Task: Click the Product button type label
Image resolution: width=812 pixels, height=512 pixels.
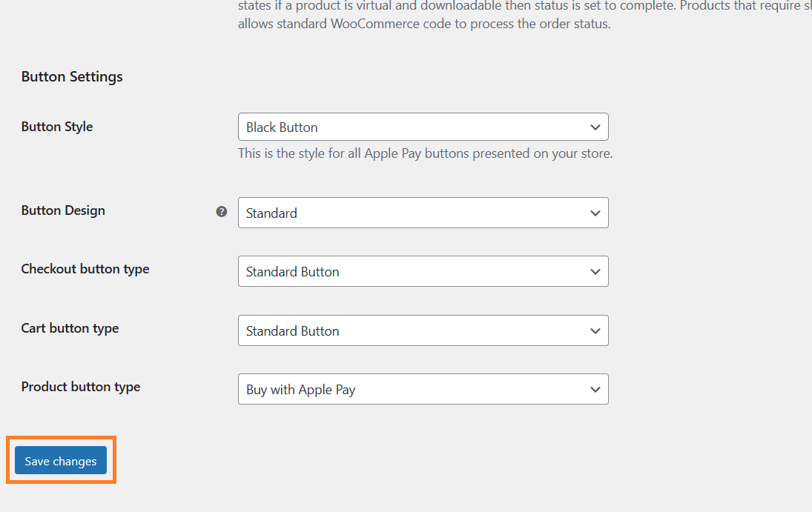Action: (81, 387)
